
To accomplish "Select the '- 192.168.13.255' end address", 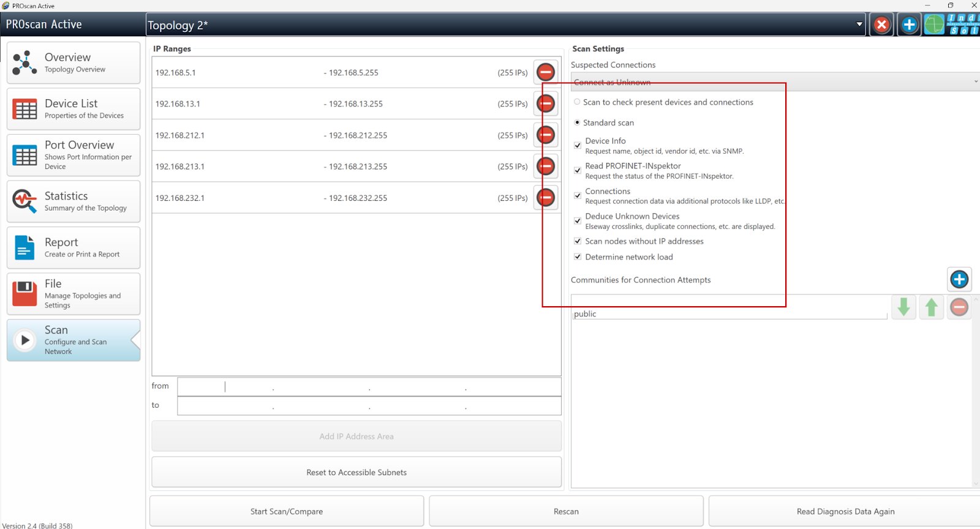I will tap(353, 103).
